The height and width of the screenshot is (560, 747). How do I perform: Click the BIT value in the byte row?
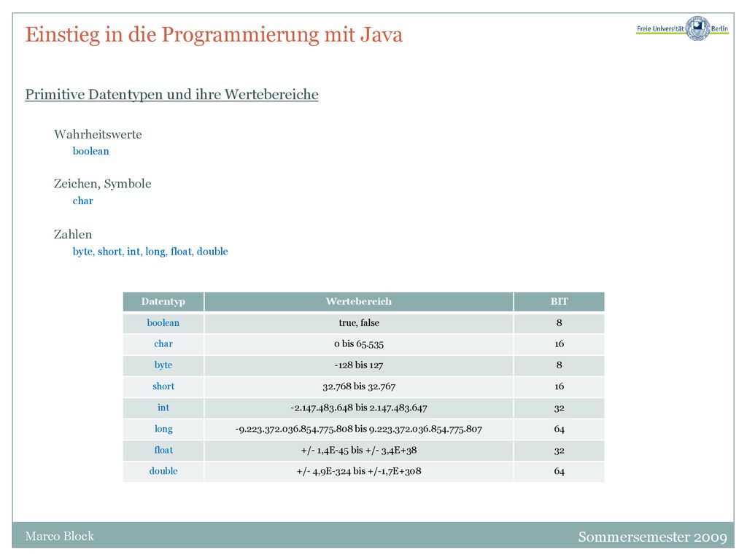pos(560,365)
